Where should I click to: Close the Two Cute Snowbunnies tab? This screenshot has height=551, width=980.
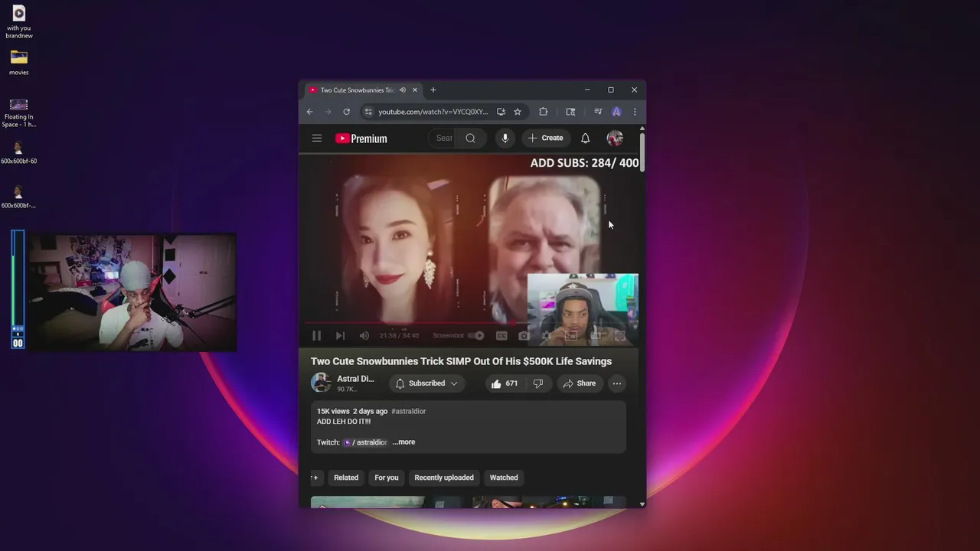[x=415, y=90]
